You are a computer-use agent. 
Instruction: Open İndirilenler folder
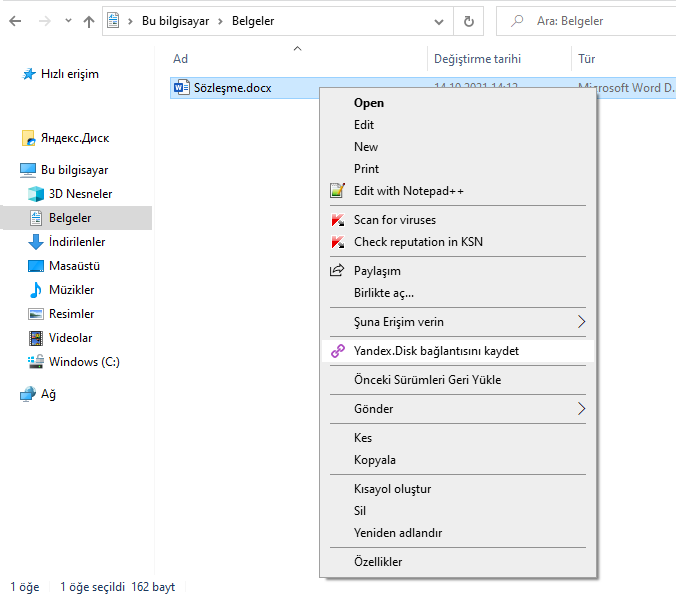(77, 242)
